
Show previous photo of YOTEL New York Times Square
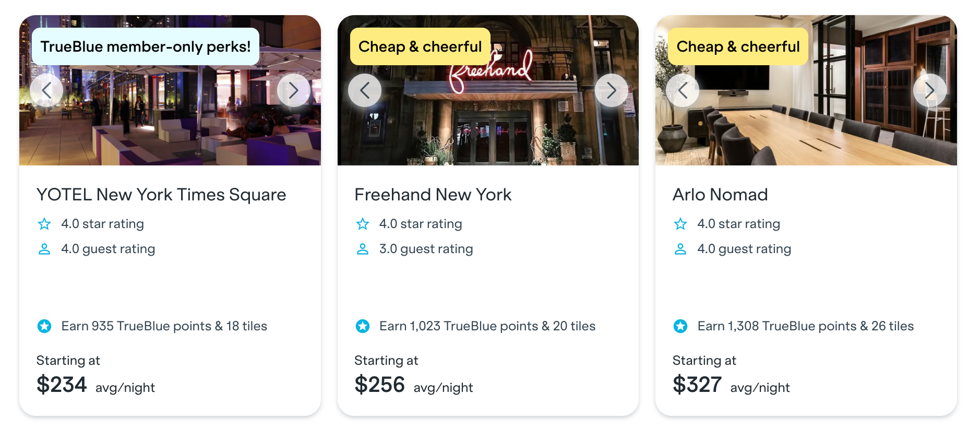coord(46,90)
